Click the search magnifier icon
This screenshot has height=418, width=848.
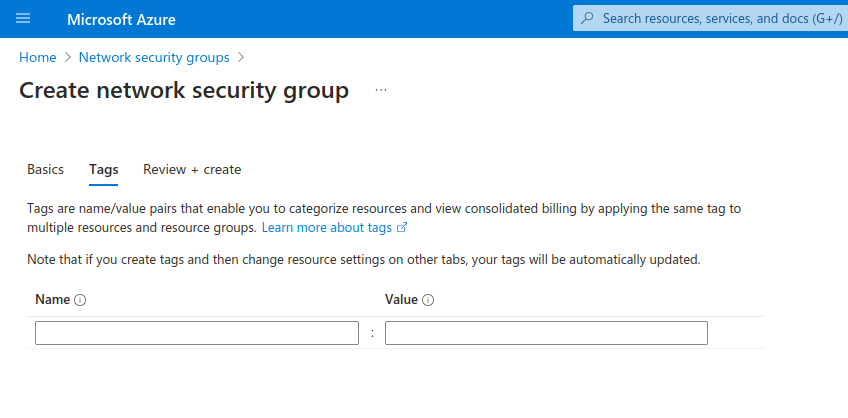point(588,18)
